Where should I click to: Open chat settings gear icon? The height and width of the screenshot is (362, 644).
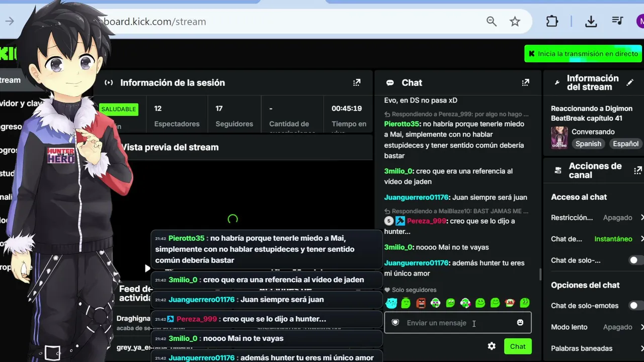(x=492, y=346)
